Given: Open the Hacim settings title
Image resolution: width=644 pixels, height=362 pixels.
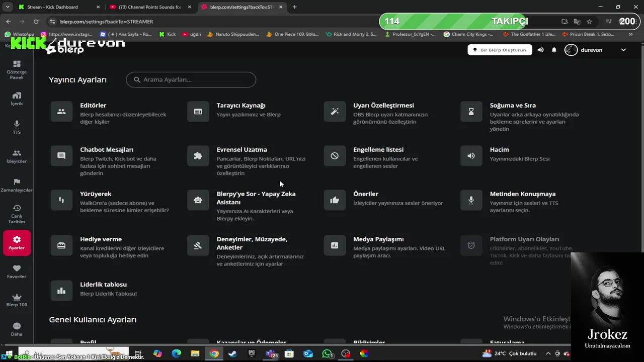Looking at the screenshot, I should click(x=499, y=149).
